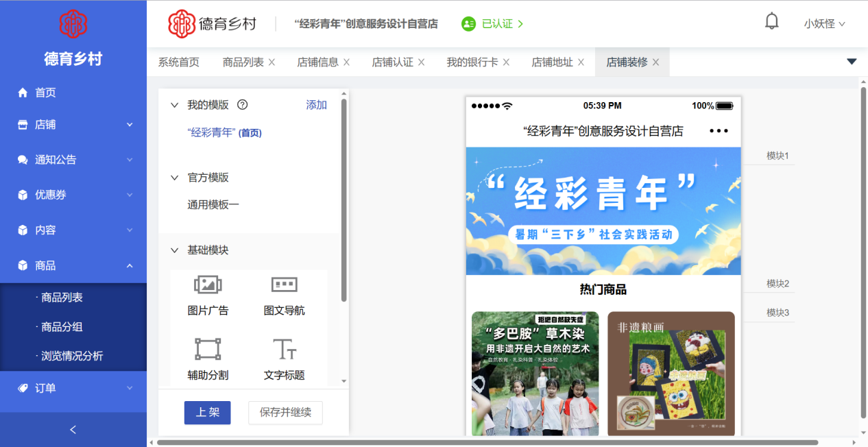This screenshot has width=868, height=447.
Task: Open the 小妖怪 user dropdown
Action: coord(824,24)
